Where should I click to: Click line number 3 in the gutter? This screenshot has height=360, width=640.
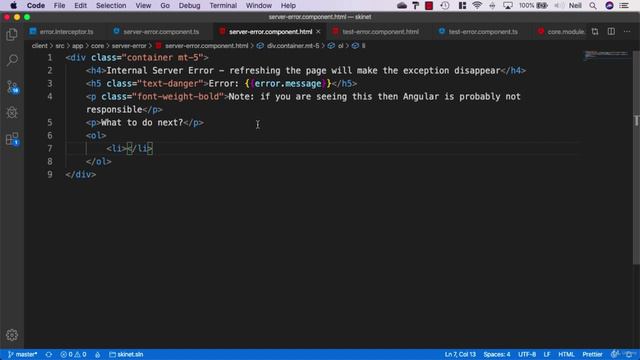pos(50,83)
